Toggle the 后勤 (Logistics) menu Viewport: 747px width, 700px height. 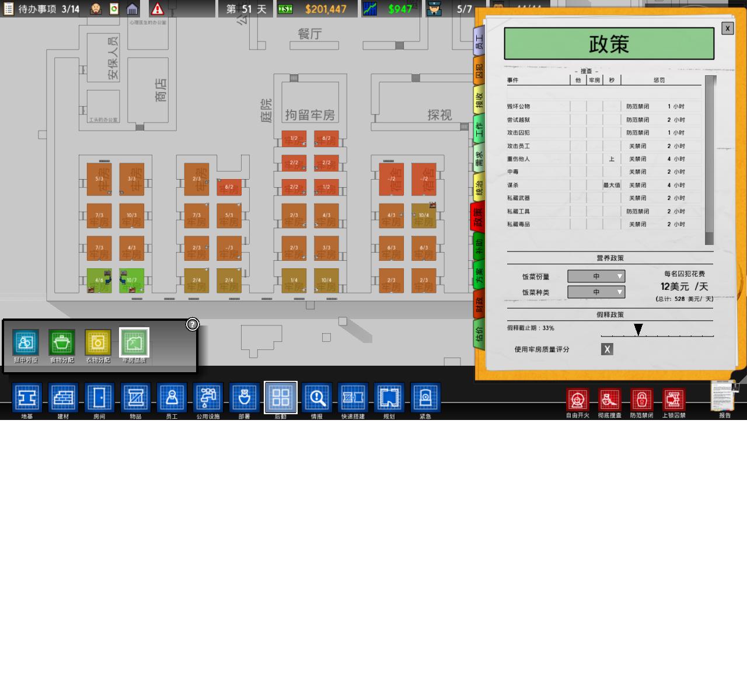[281, 398]
